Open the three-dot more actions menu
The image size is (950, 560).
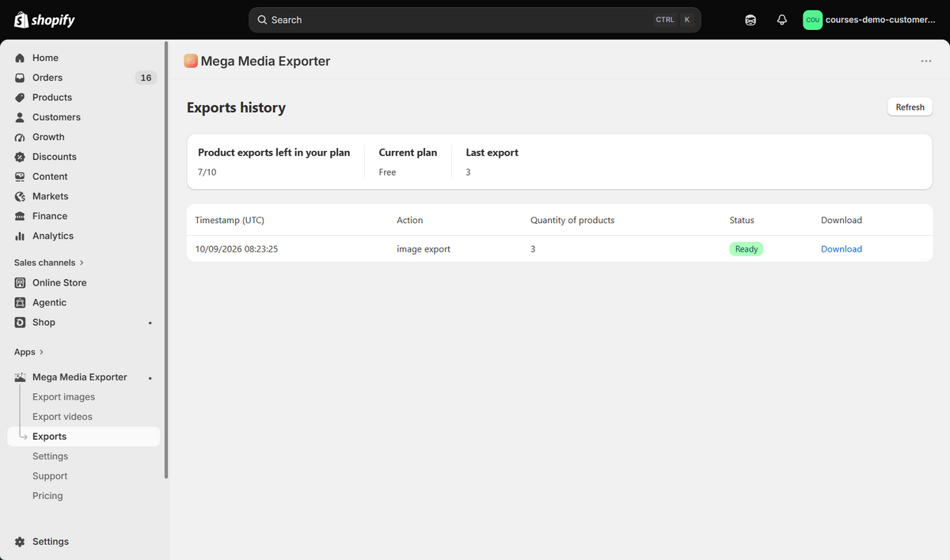point(926,61)
